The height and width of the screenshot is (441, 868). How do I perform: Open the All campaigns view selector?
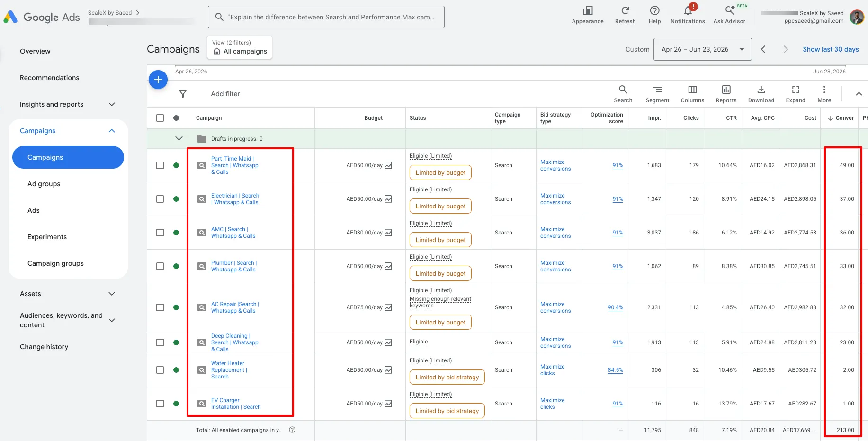240,47
